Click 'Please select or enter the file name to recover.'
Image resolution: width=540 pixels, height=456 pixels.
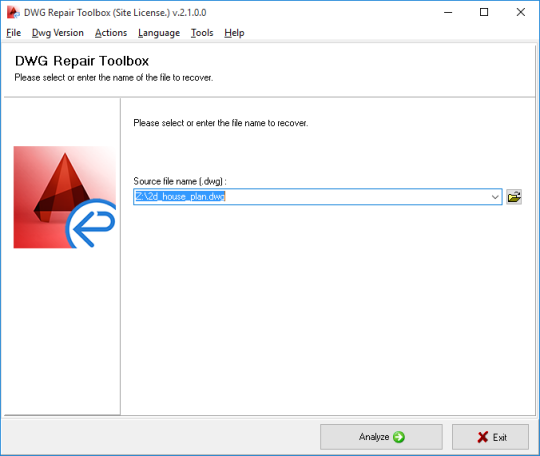(x=221, y=123)
